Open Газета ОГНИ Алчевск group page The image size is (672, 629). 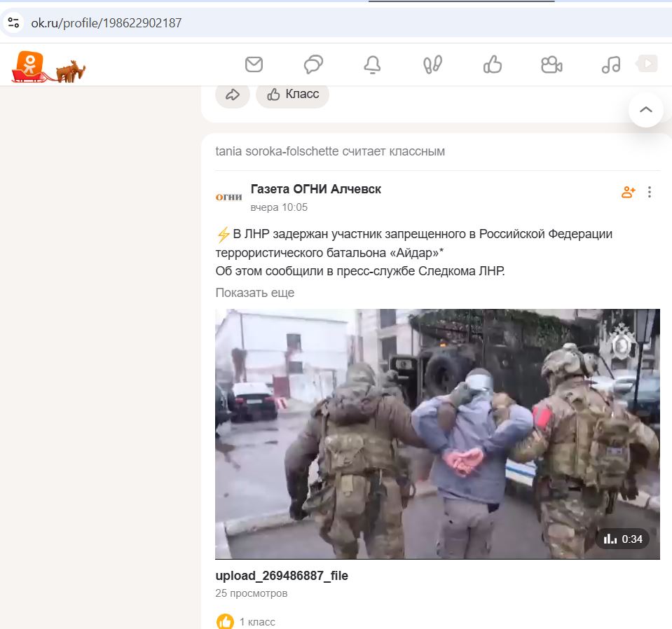click(315, 189)
